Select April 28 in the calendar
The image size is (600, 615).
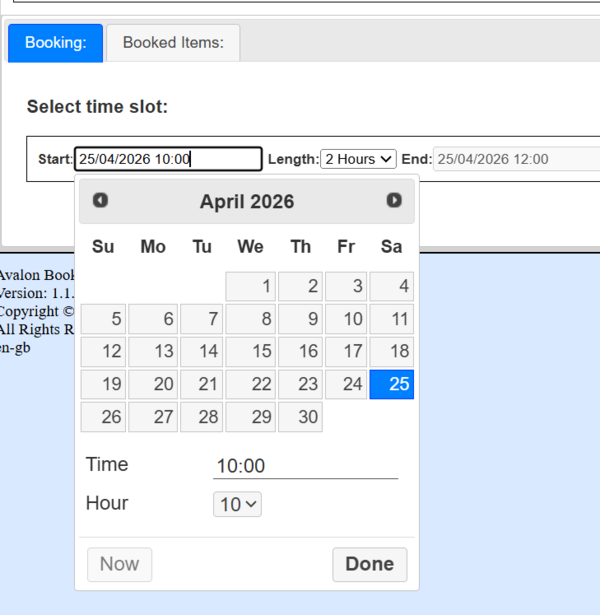(201, 417)
